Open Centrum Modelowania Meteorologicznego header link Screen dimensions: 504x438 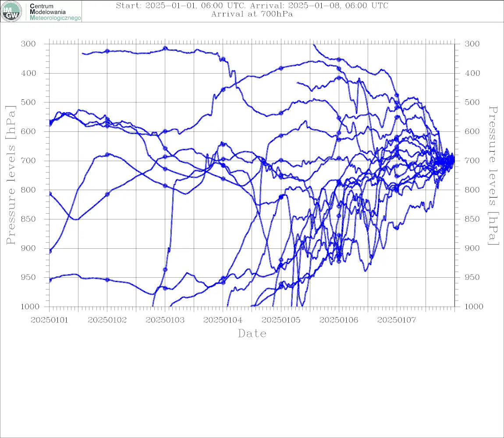(x=55, y=12)
